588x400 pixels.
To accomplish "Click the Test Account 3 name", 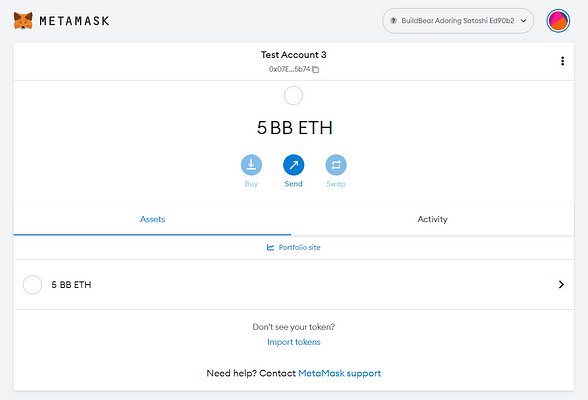I will (x=294, y=55).
